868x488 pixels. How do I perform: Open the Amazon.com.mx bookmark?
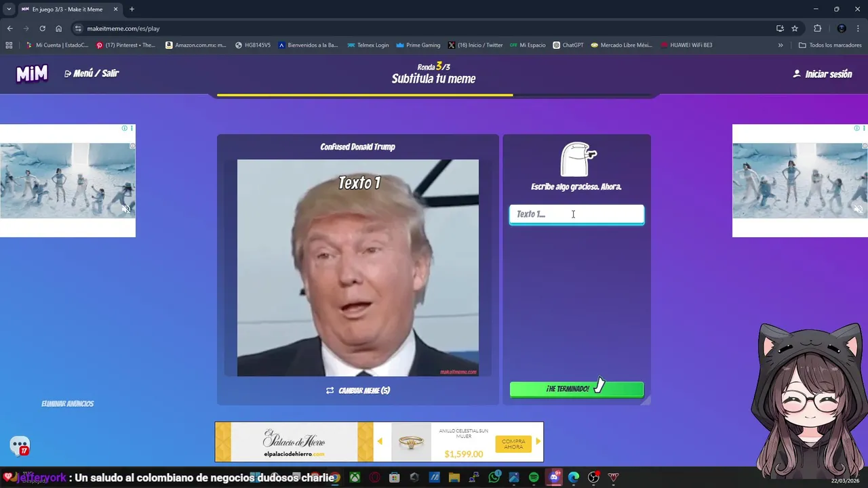coord(196,45)
